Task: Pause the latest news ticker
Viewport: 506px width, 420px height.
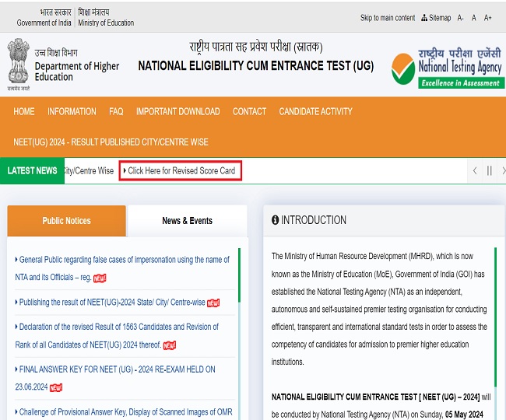Action: pos(489,170)
